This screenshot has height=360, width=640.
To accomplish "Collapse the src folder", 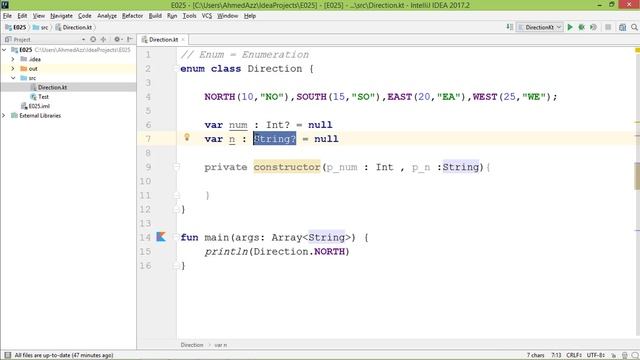I will point(13,78).
